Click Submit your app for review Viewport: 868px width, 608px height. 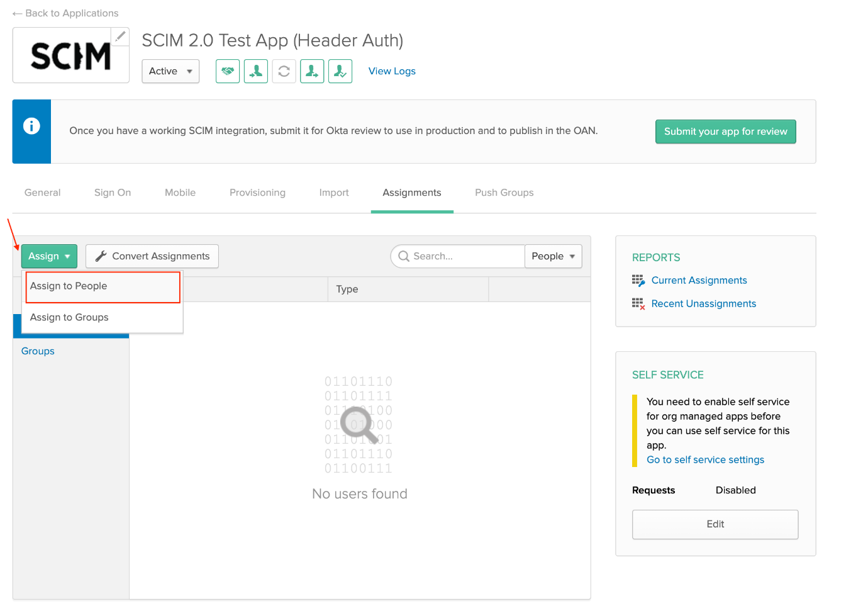pyautogui.click(x=725, y=132)
